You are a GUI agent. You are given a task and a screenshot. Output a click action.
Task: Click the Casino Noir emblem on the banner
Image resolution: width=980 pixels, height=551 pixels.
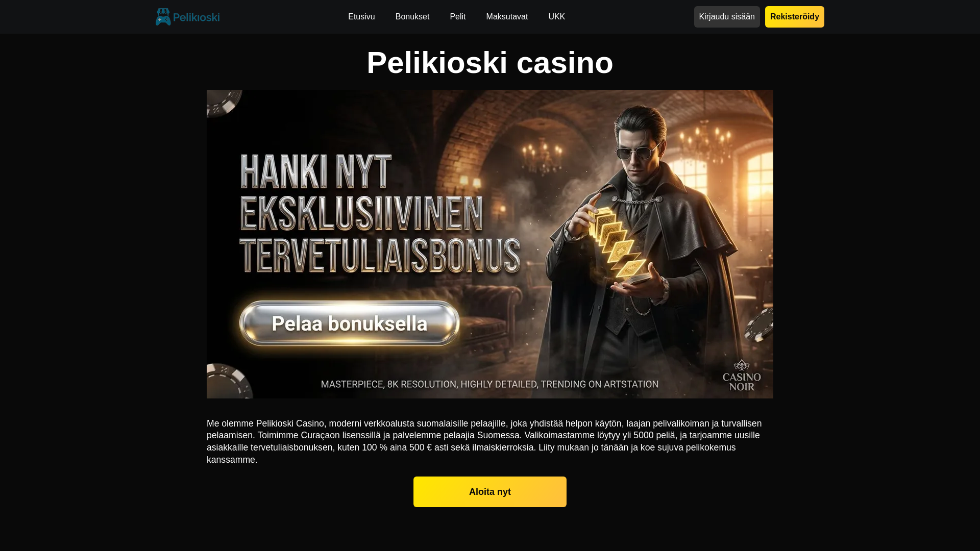tap(742, 375)
